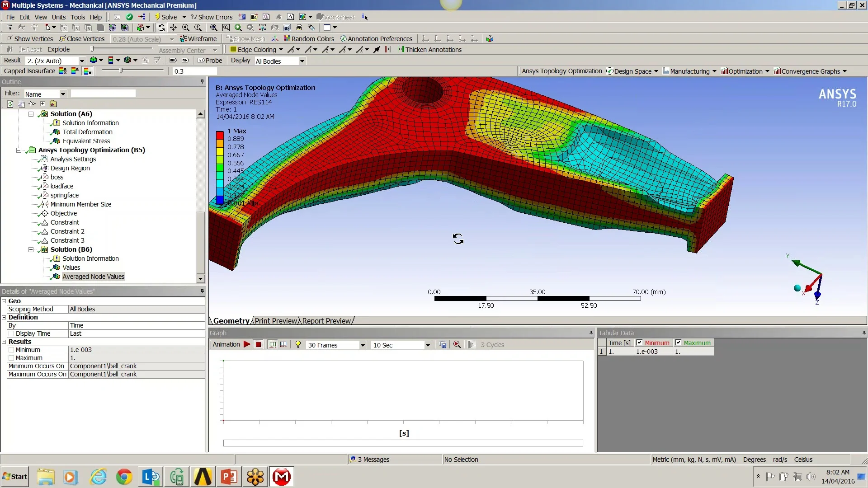Select the Pan tool icon

[x=173, y=28]
